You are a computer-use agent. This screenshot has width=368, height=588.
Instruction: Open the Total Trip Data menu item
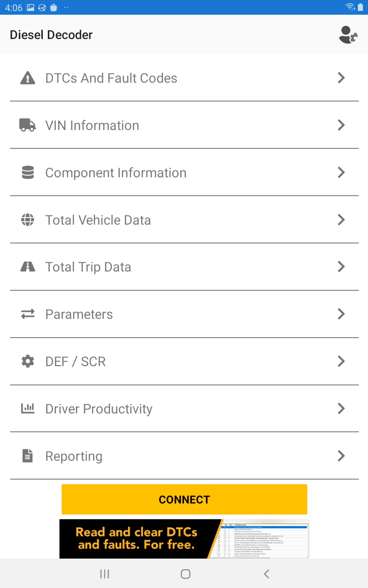(184, 267)
